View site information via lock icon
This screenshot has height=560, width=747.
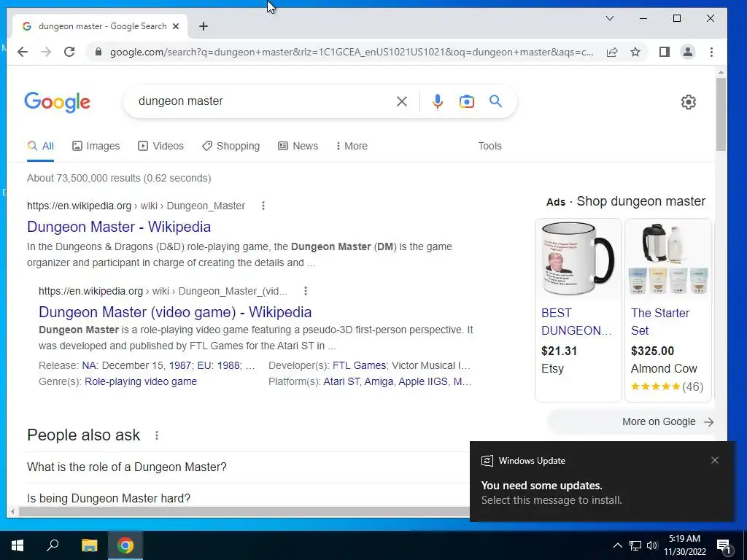click(x=98, y=52)
